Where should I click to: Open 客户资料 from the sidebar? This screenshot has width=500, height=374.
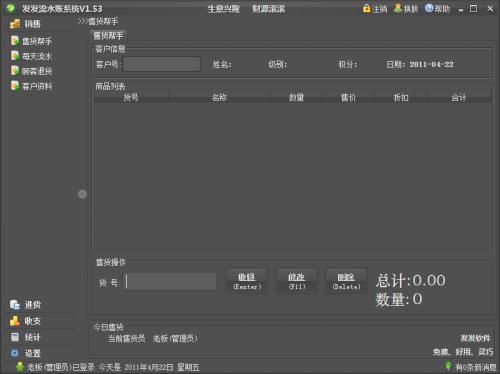[37, 86]
